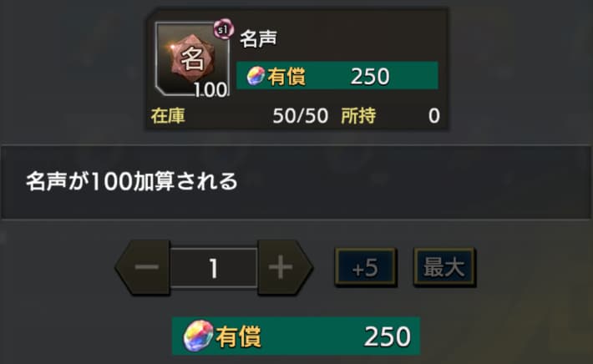The image size is (593, 364).
Task: Click the rainbow gem icon in total cost bar
Action: pos(198,336)
